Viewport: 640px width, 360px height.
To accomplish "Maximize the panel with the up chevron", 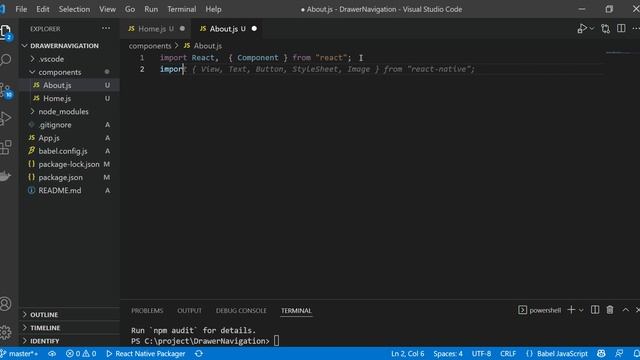I will tap(626, 310).
